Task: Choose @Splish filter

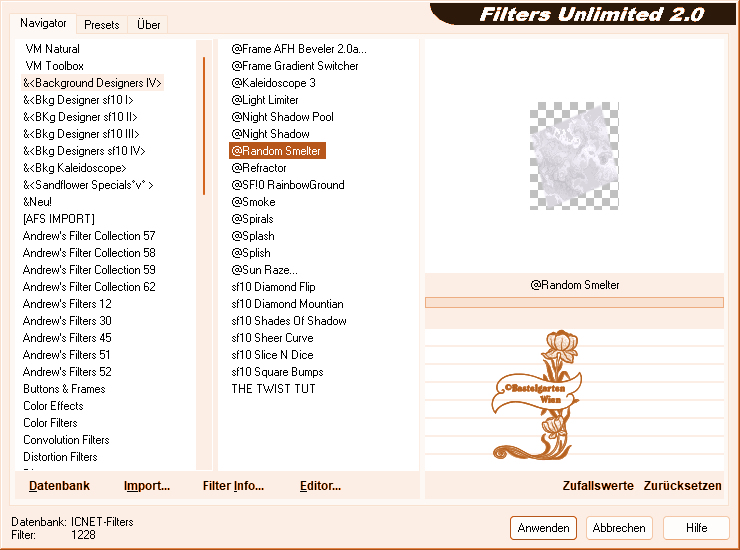Action: (x=251, y=253)
